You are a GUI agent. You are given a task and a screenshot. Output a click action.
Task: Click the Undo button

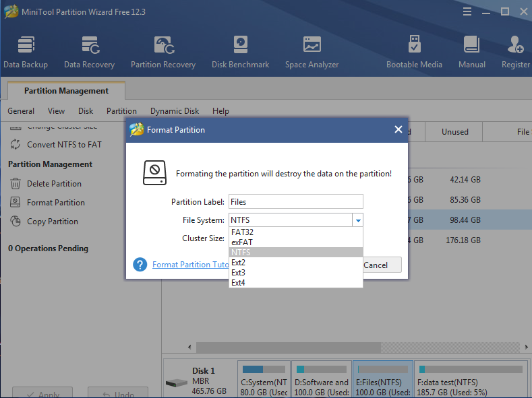(118, 393)
